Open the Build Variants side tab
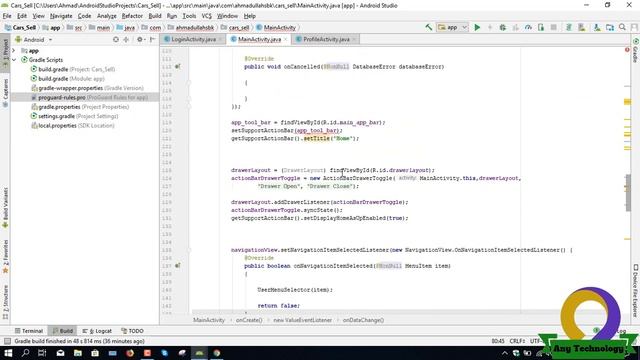Screen dimensions: 640x360 (5, 208)
